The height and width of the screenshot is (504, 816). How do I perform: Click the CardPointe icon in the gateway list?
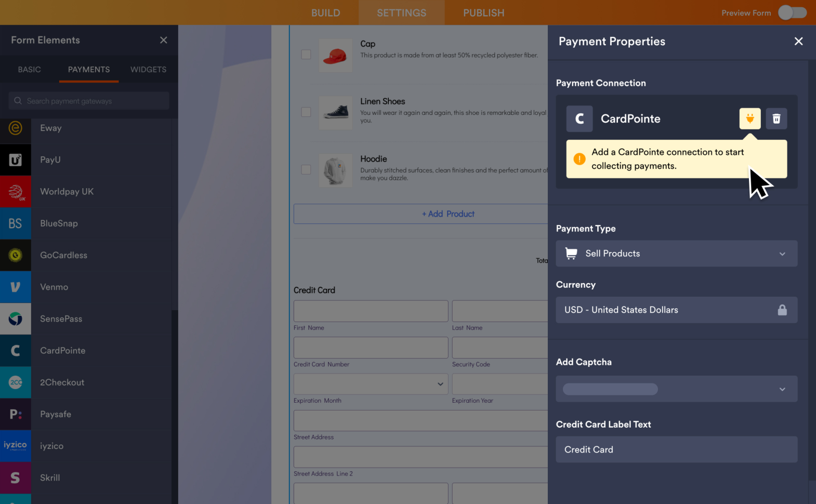click(x=16, y=350)
